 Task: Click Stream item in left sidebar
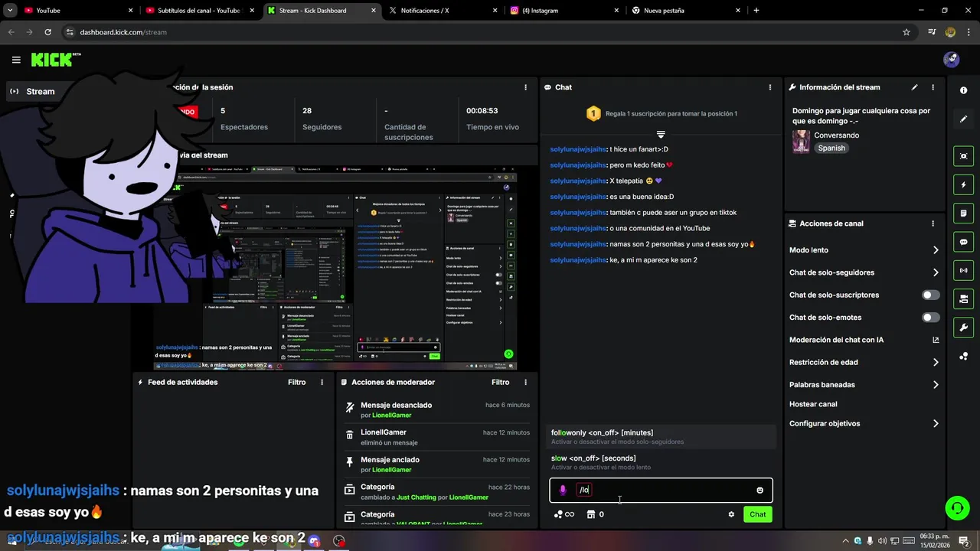point(41,91)
